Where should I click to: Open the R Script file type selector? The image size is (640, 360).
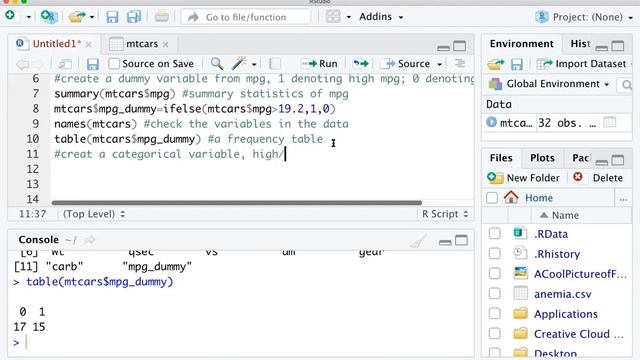click(x=445, y=214)
